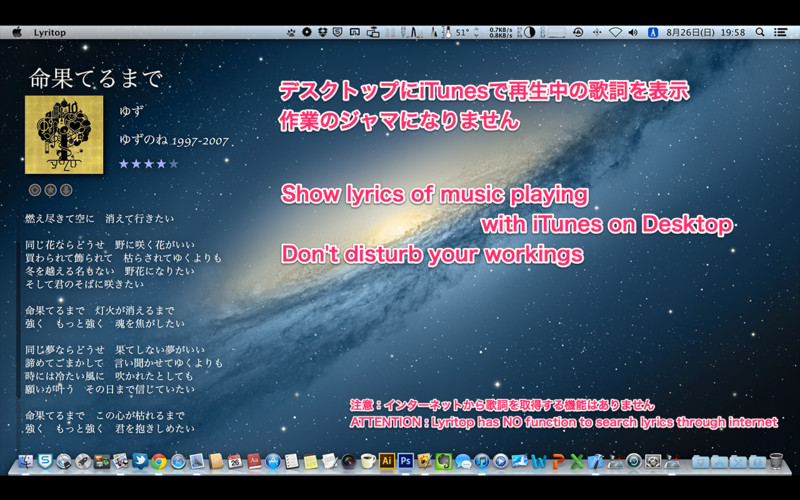Open Spotlight search magnifier
Viewport: 800px width, 500px height.
click(x=760, y=32)
